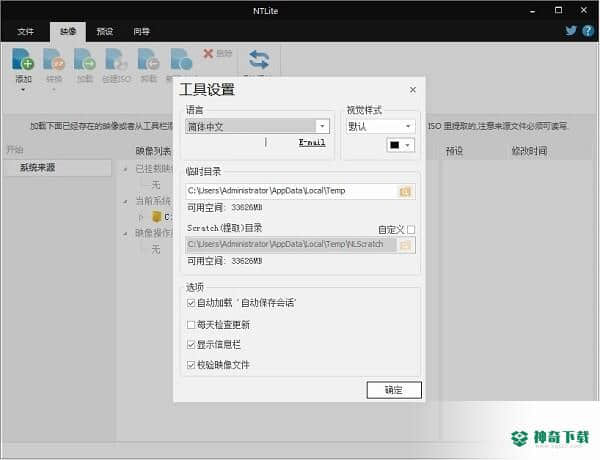Image resolution: width=600 pixels, height=460 pixels.
Task: Toggle 自动加载 '自动保存会话' checkbox
Action: [x=191, y=303]
